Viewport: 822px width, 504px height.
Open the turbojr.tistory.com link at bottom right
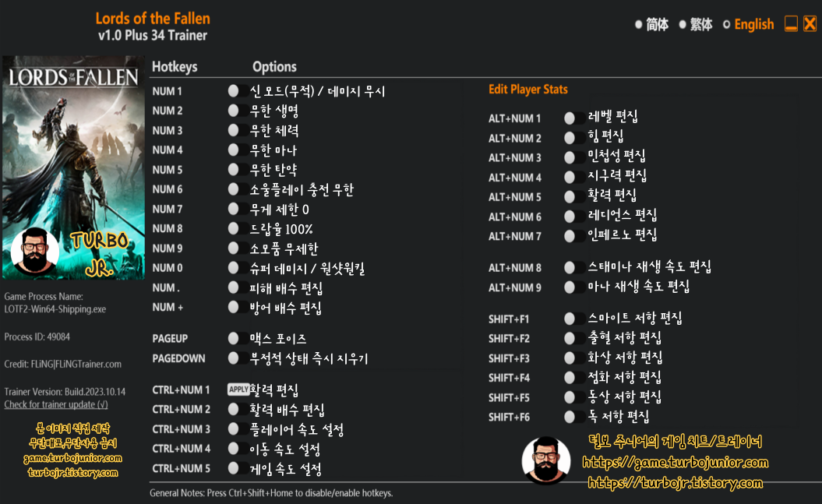click(676, 483)
